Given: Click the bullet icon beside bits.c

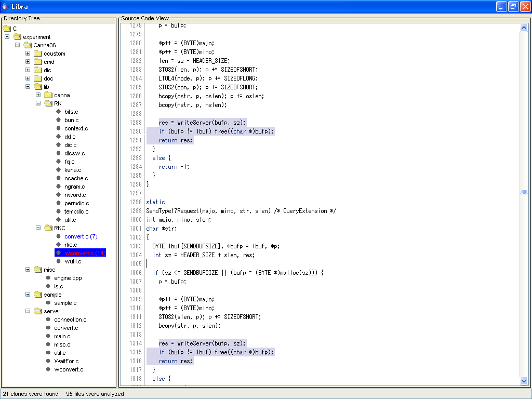Looking at the screenshot, I should [x=58, y=112].
